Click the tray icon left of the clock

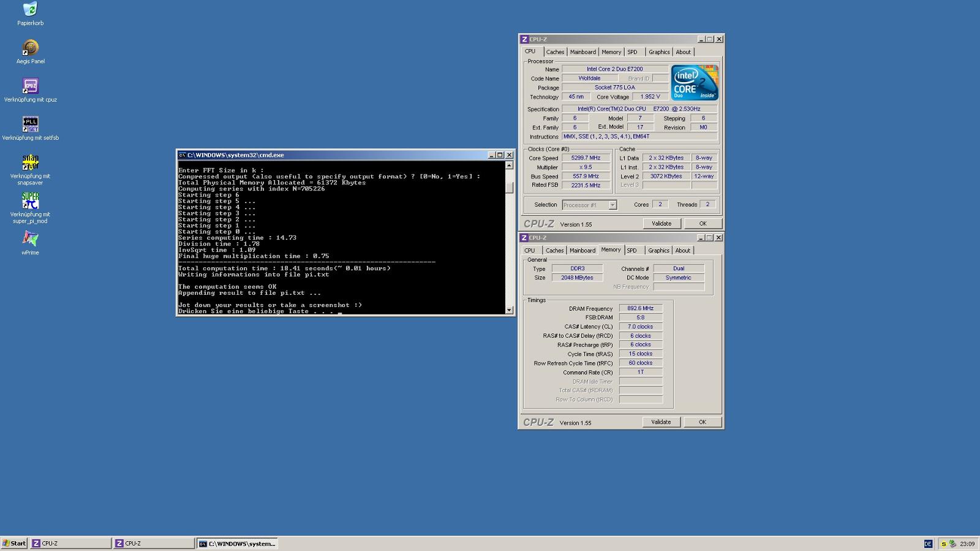952,544
